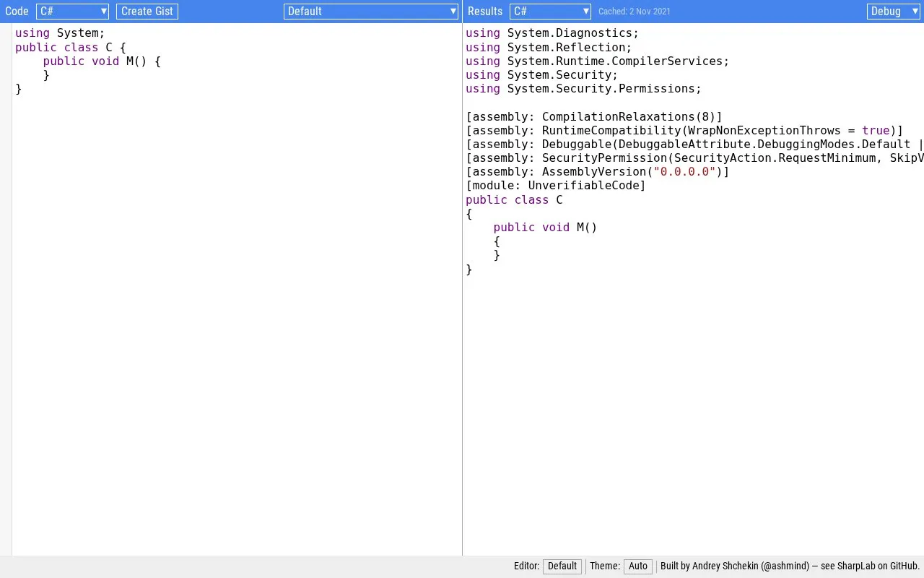
Task: Click 'Built by Andrey Shchekin (@ashmind)' text
Action: 735,566
